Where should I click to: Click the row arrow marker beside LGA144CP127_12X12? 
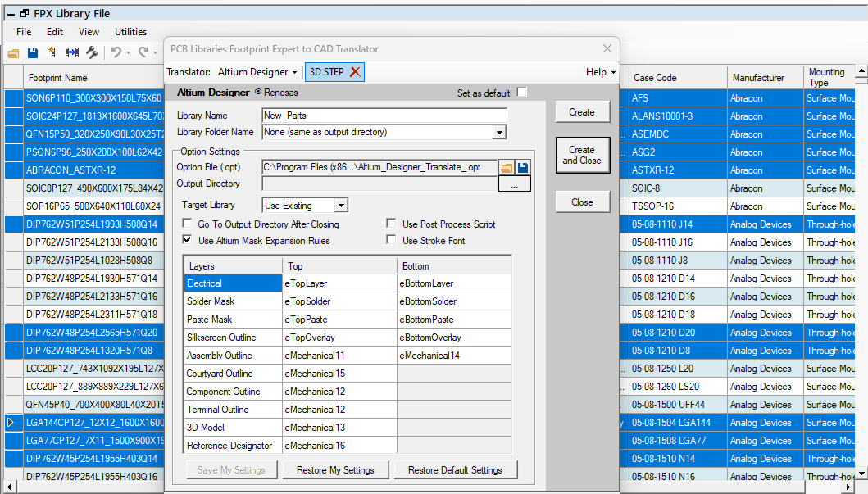(x=11, y=423)
